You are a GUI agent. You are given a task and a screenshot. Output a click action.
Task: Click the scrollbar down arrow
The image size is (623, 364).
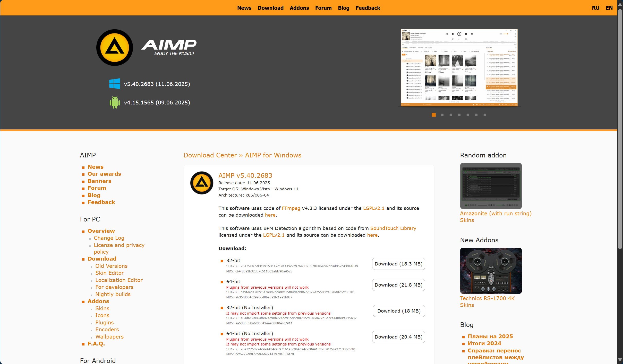[620, 360]
